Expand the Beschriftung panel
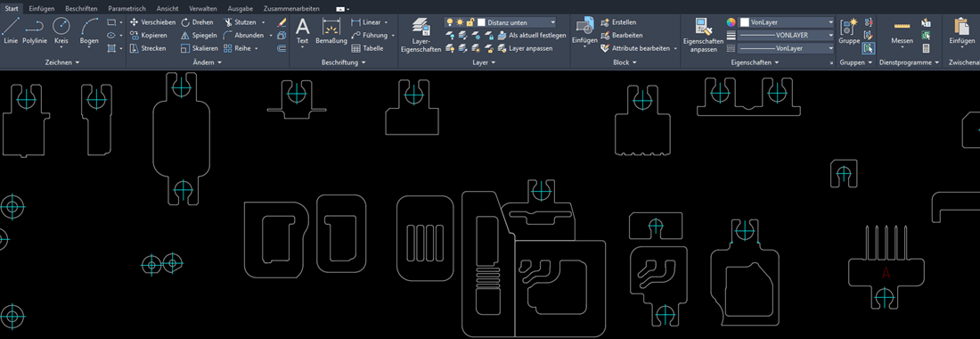The width and height of the screenshot is (980, 339). point(344,62)
